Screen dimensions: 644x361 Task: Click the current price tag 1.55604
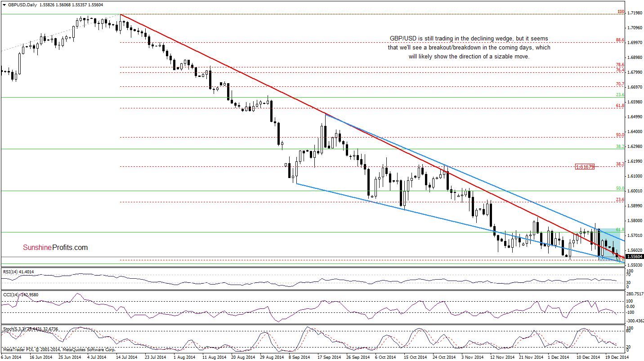634,257
